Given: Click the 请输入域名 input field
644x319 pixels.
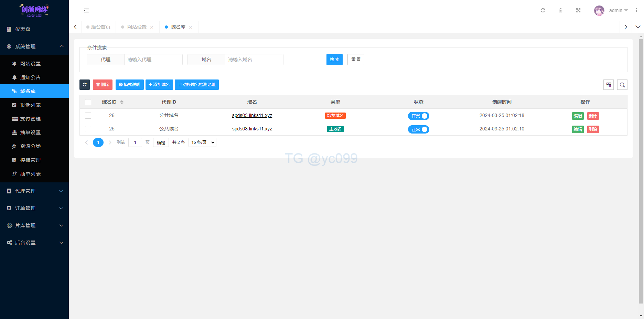Looking at the screenshot, I should (x=254, y=60).
